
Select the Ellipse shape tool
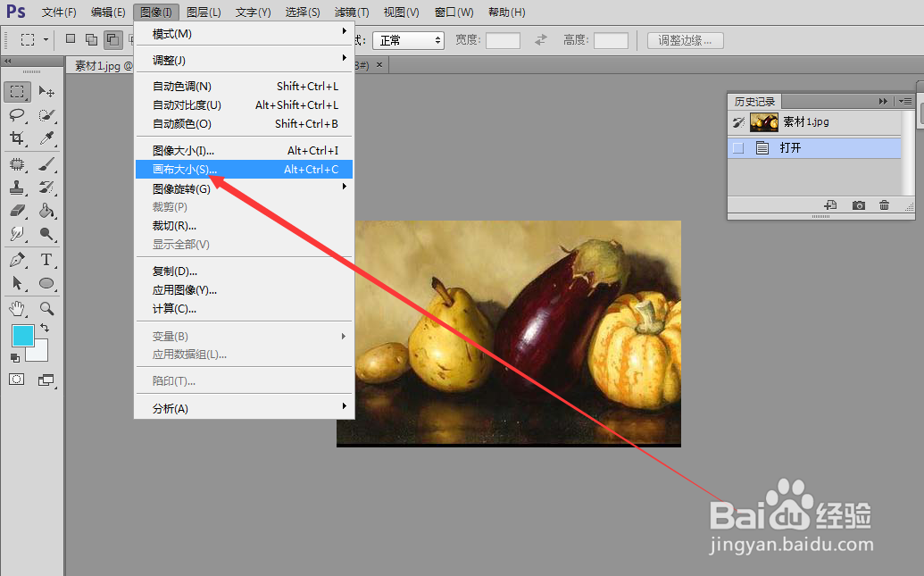(x=46, y=283)
